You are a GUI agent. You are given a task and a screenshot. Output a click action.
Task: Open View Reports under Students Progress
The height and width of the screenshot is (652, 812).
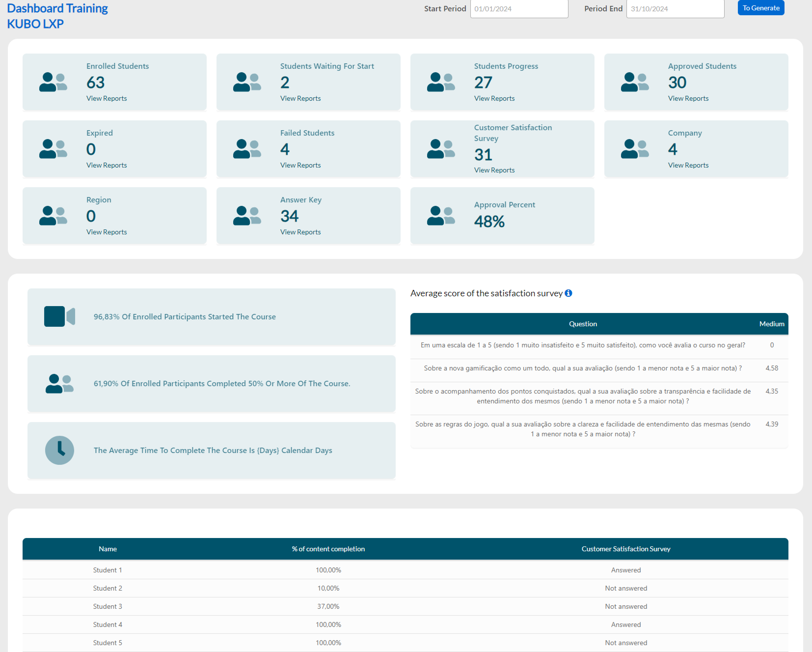point(494,98)
